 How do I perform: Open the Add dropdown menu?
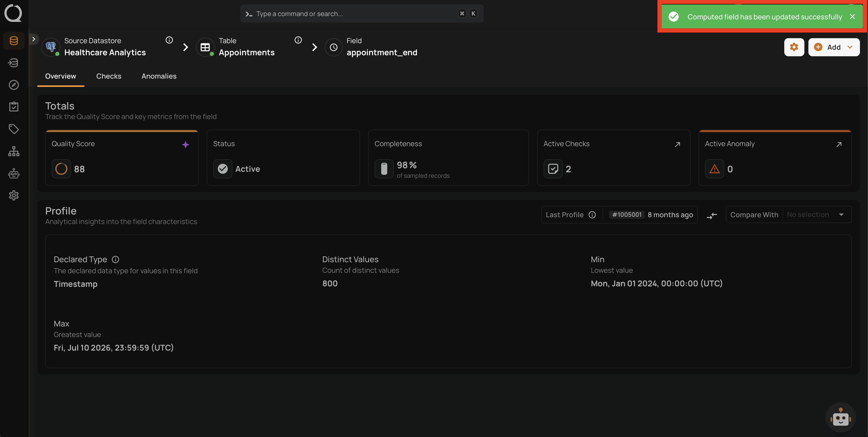pos(834,47)
